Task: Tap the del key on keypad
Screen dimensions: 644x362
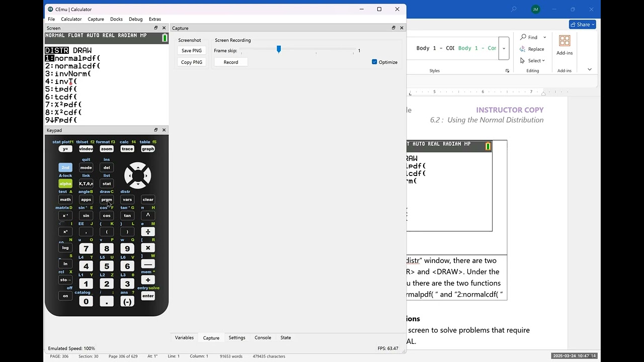Action: tap(107, 167)
